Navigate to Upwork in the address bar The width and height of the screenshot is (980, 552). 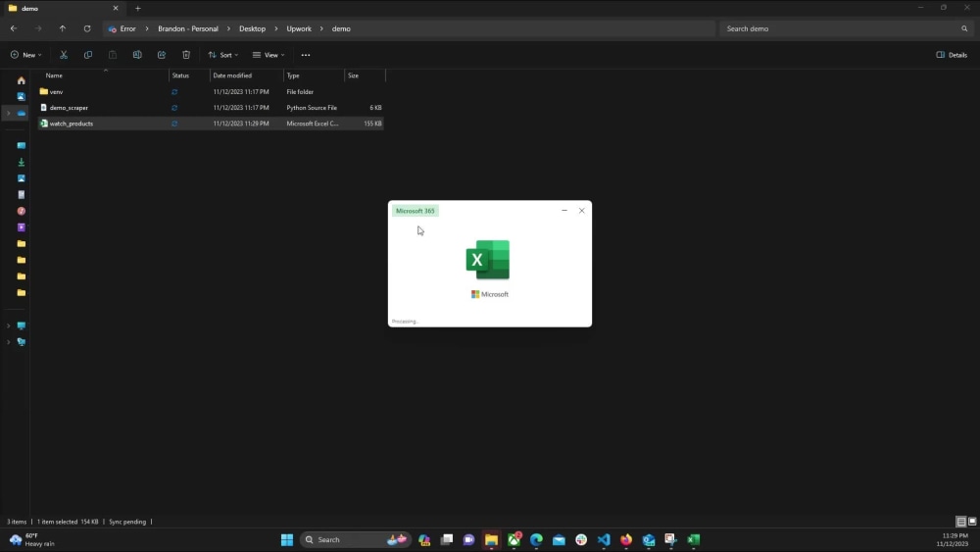click(x=299, y=28)
